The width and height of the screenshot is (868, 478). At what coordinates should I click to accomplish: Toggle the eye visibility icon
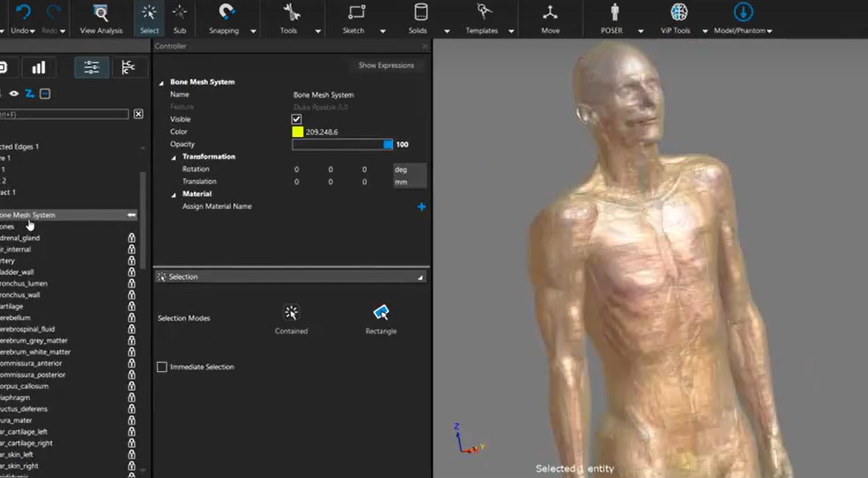pyautogui.click(x=13, y=93)
